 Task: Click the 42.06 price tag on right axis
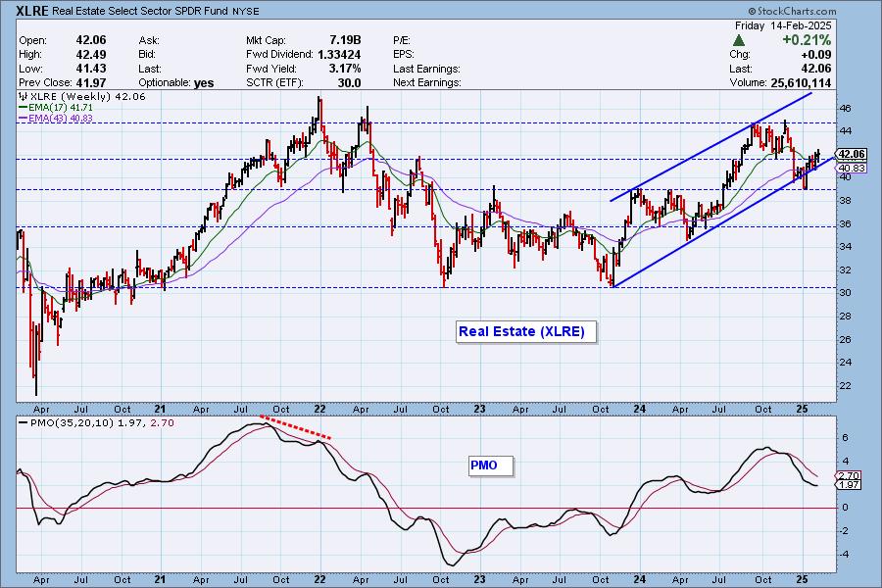(x=851, y=154)
